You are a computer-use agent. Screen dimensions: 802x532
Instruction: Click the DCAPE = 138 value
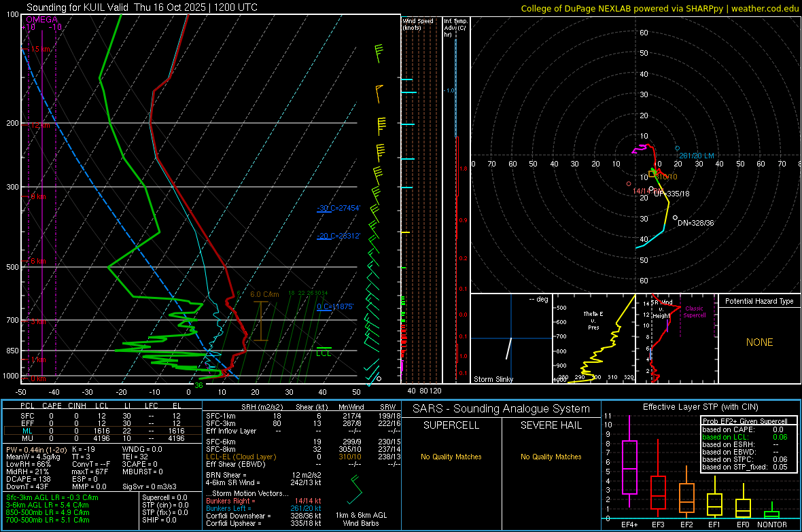(x=29, y=479)
